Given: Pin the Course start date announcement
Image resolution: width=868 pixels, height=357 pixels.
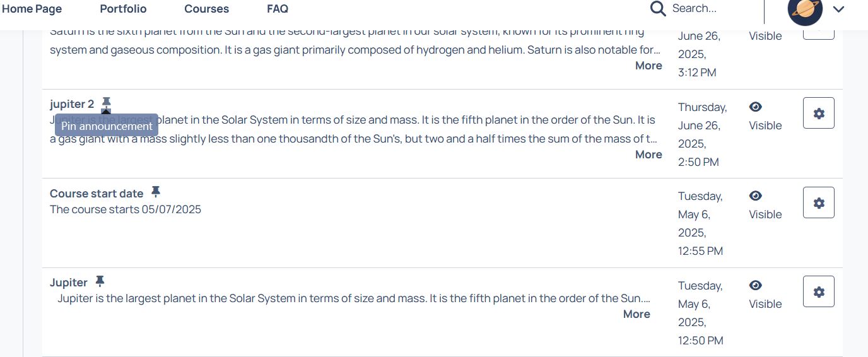Looking at the screenshot, I should [156, 192].
